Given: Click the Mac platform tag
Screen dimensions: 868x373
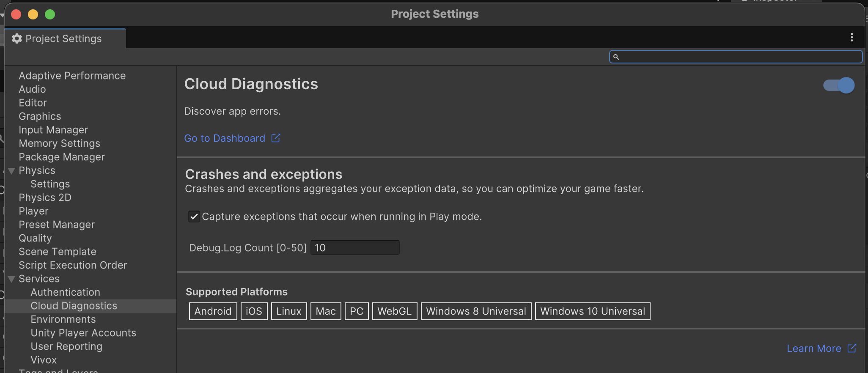Looking at the screenshot, I should [x=326, y=311].
